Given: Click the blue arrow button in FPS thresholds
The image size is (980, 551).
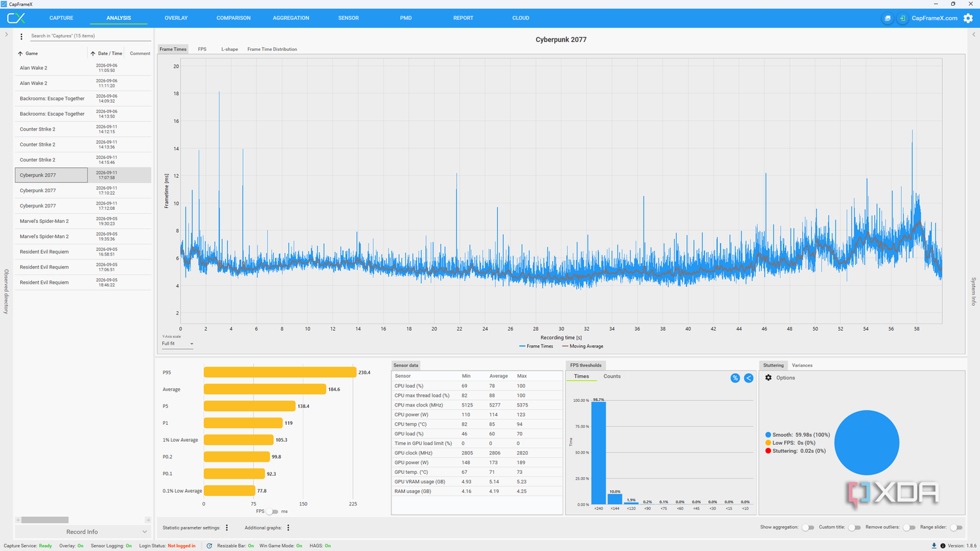Looking at the screenshot, I should point(749,378).
